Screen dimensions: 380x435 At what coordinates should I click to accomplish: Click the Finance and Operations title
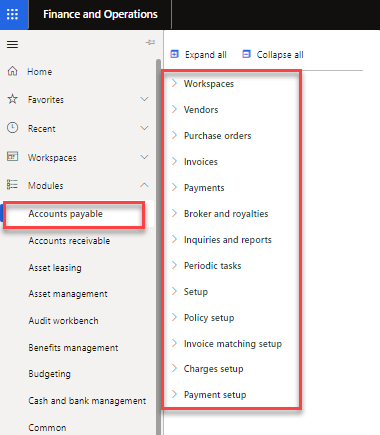click(100, 14)
